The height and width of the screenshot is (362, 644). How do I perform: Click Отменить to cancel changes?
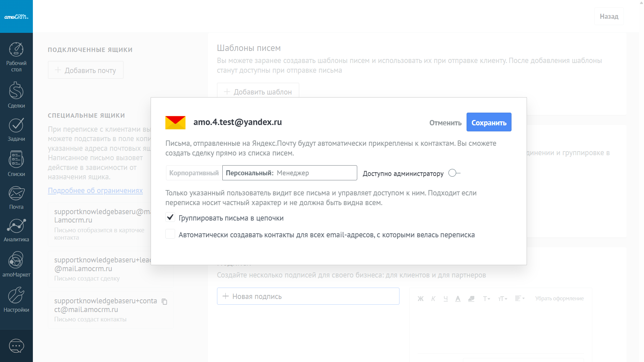(445, 123)
